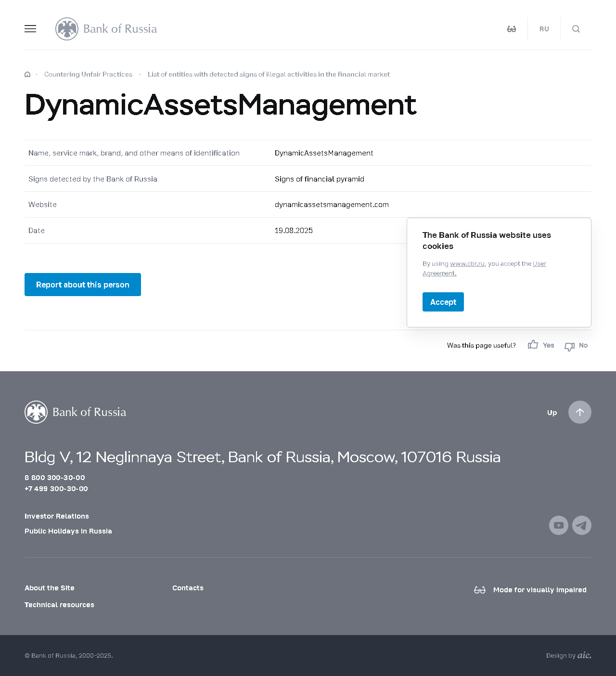Open the search magnifier icon

[x=576, y=29]
